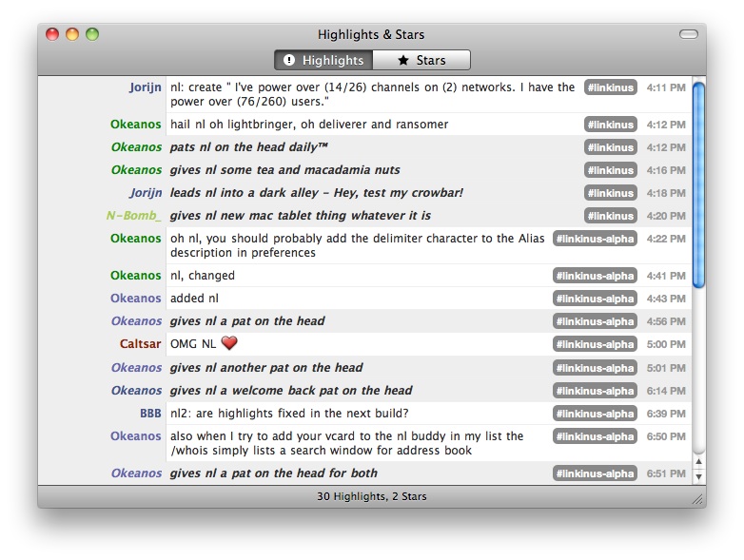
Task: Select the Highlights tab
Action: point(323,60)
